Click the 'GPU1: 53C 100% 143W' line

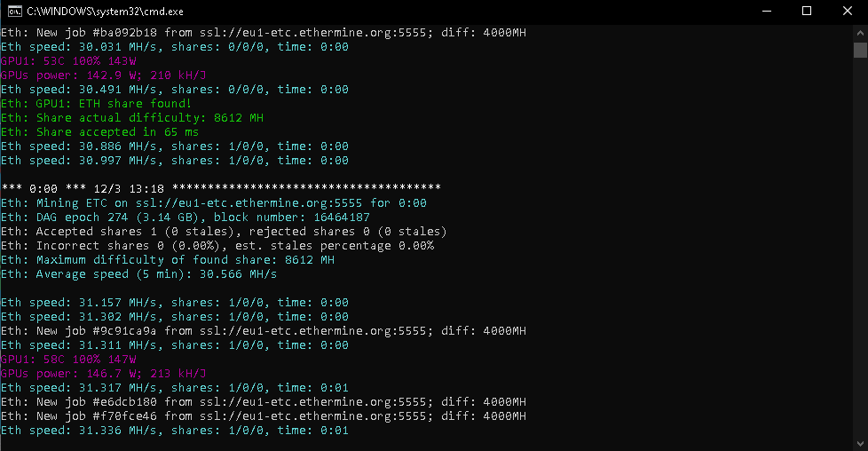tap(68, 61)
